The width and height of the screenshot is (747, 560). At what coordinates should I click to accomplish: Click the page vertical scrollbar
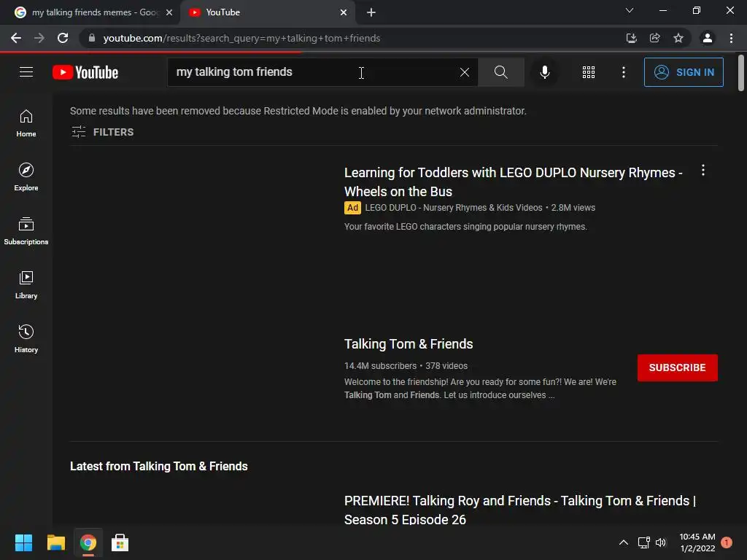tap(741, 73)
